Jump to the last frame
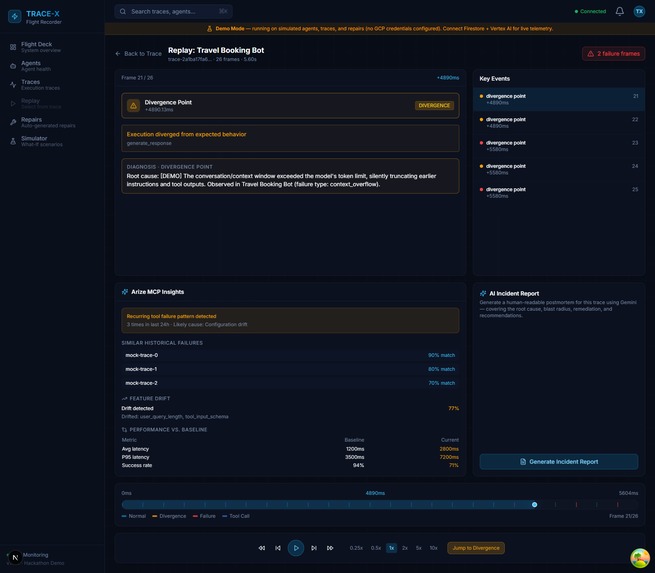Screen dimensions: 655x573 (x=330, y=548)
